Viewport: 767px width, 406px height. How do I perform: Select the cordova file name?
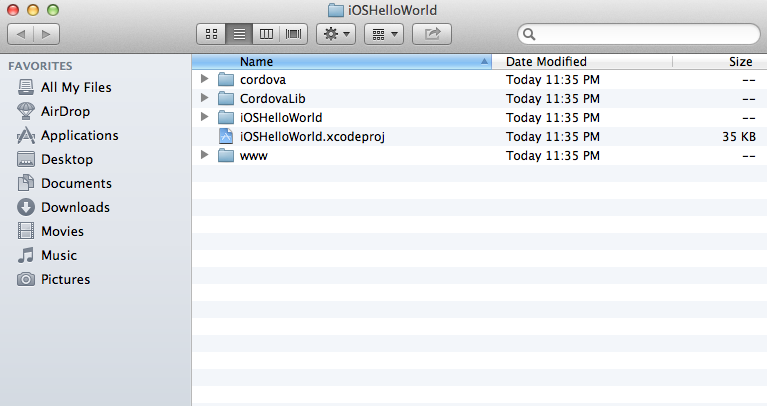coord(263,80)
